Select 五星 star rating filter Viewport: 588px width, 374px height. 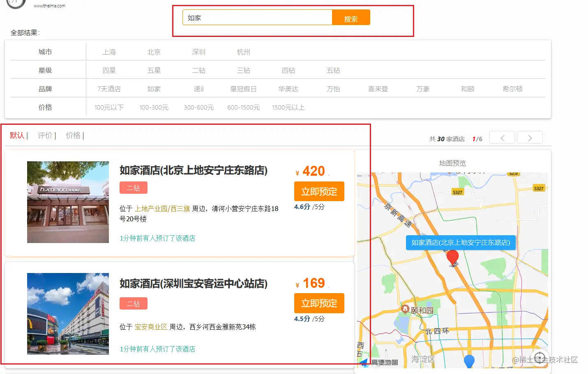click(x=154, y=71)
